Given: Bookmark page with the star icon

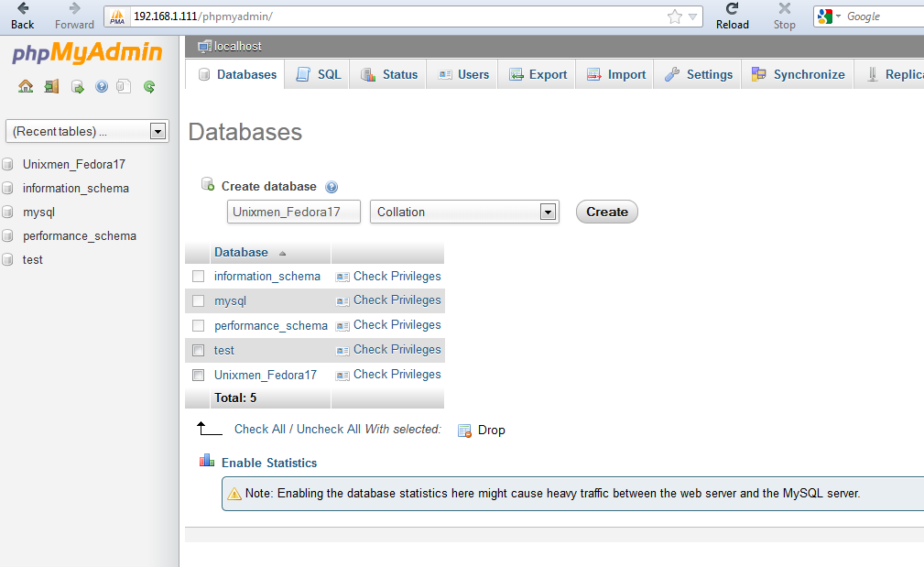Looking at the screenshot, I should [x=675, y=16].
